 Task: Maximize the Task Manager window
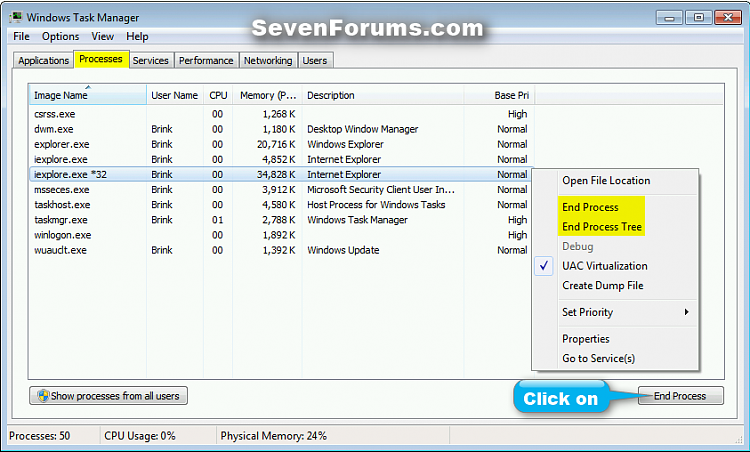tap(698, 18)
